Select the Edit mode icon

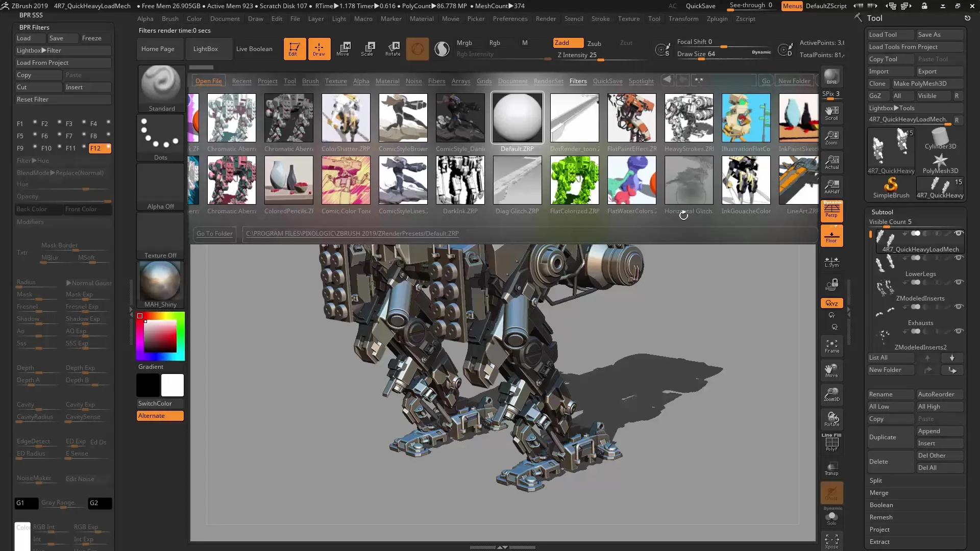(295, 49)
